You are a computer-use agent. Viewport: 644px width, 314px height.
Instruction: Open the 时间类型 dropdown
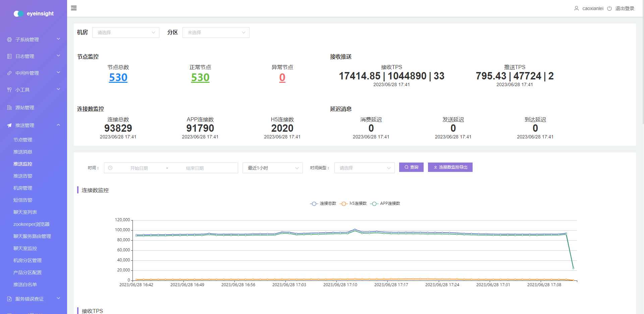[365, 168]
